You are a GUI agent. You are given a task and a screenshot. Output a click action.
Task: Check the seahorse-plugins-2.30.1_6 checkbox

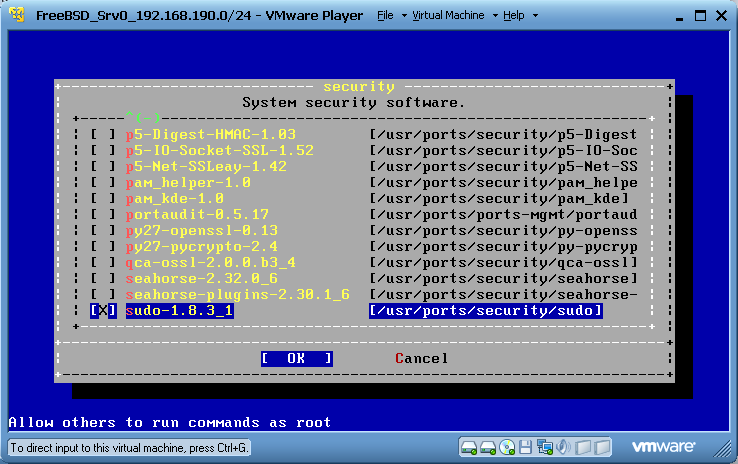(x=103, y=295)
